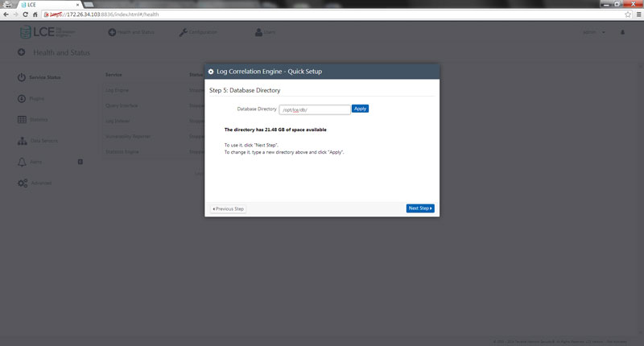Select the Statistics Engine service row
The width and height of the screenshot is (644, 346).
pos(153,152)
